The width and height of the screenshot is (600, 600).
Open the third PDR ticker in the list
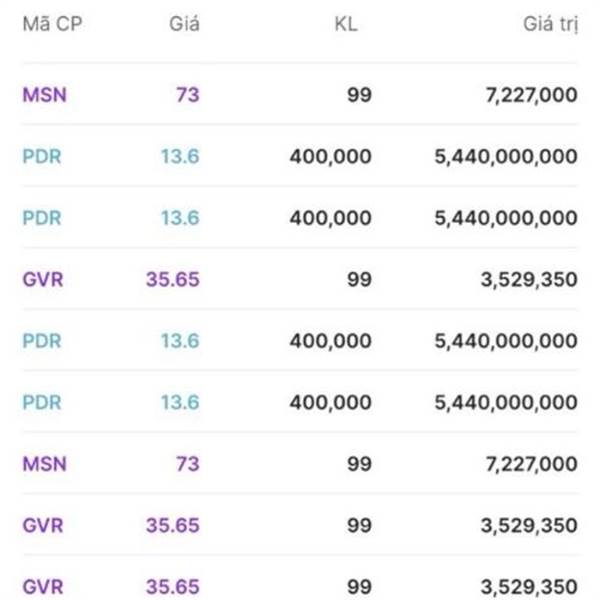(x=42, y=341)
